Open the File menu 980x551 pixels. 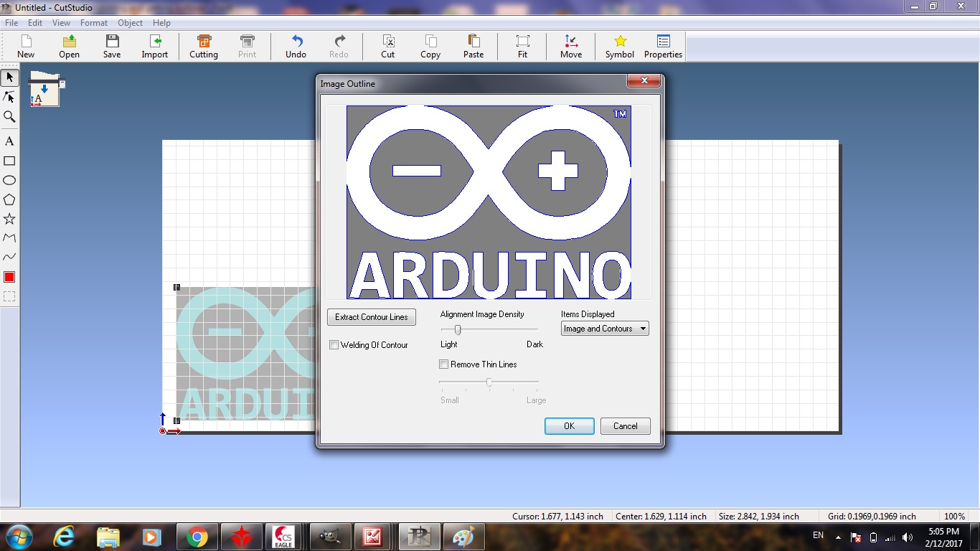(x=11, y=23)
